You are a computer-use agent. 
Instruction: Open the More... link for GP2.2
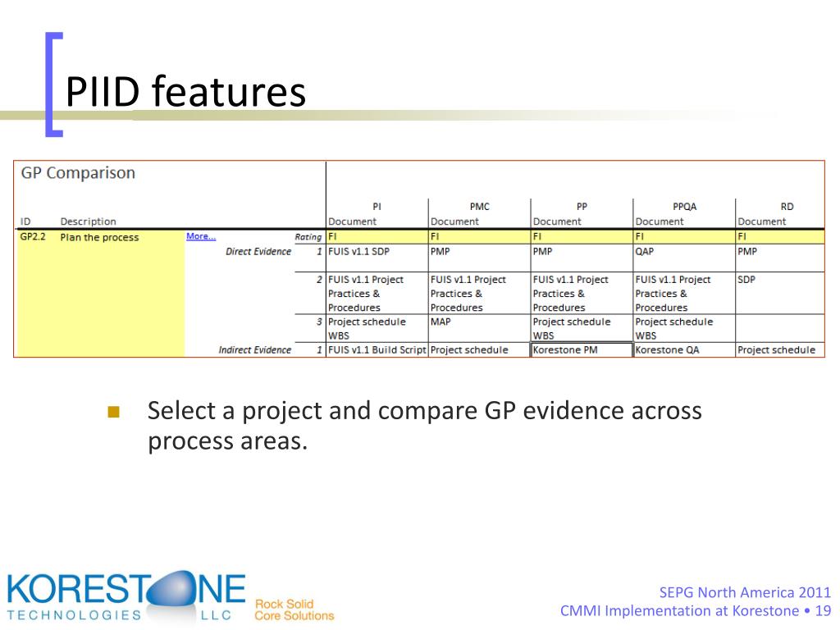[201, 236]
